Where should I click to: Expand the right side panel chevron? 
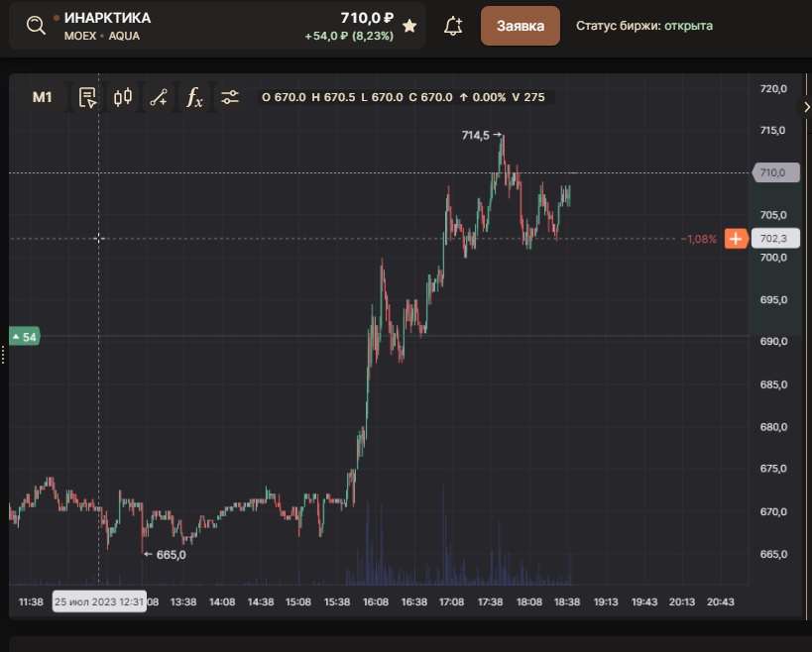coord(806,107)
